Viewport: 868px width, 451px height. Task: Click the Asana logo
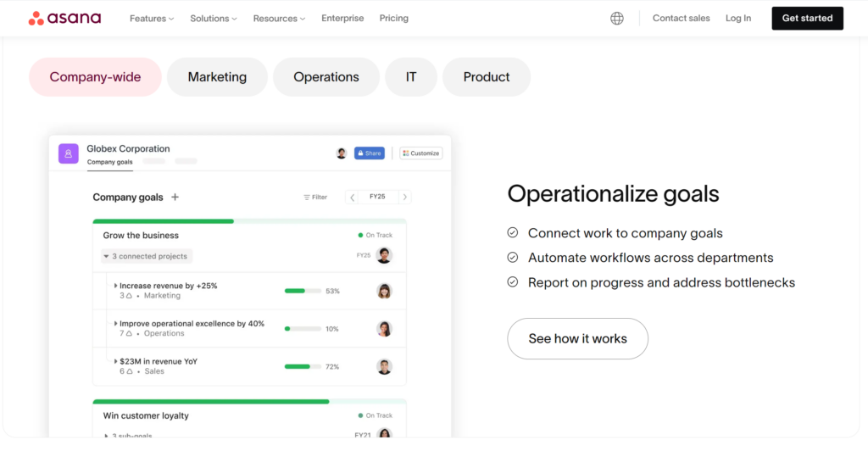click(64, 18)
